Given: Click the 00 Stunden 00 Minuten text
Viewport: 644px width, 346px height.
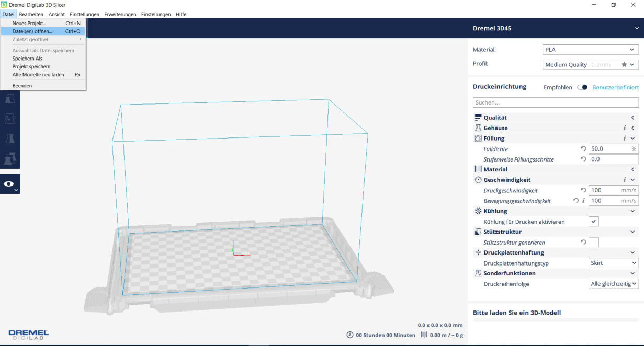Looking at the screenshot, I should (x=386, y=335).
